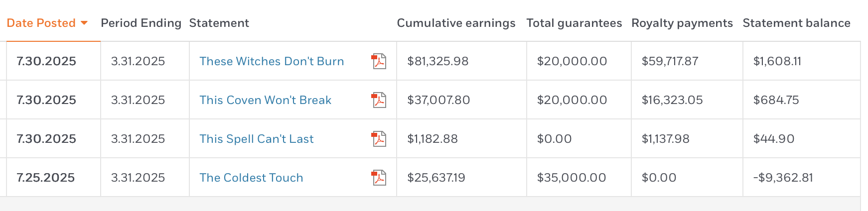
Task: Sort by Date Posted column header
Action: pyautogui.click(x=41, y=23)
